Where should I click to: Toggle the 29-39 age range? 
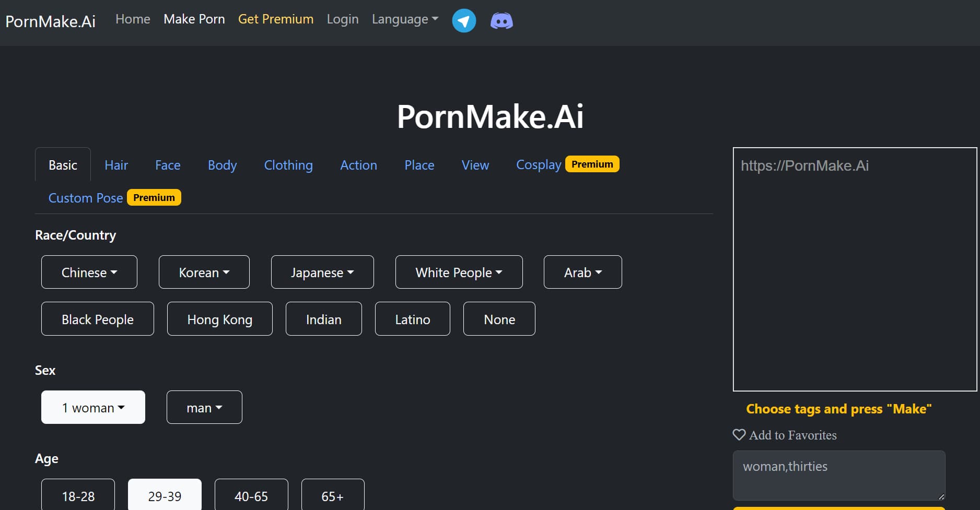[165, 495]
